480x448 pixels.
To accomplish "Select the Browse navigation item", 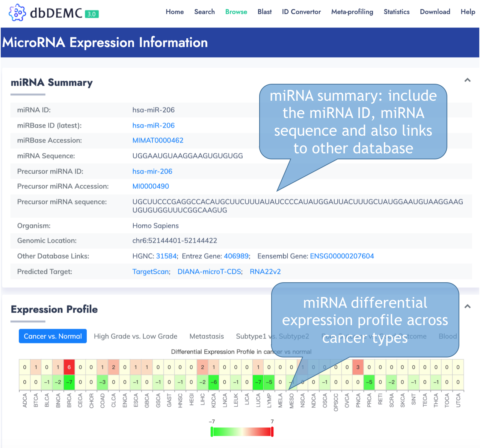I will [x=236, y=12].
